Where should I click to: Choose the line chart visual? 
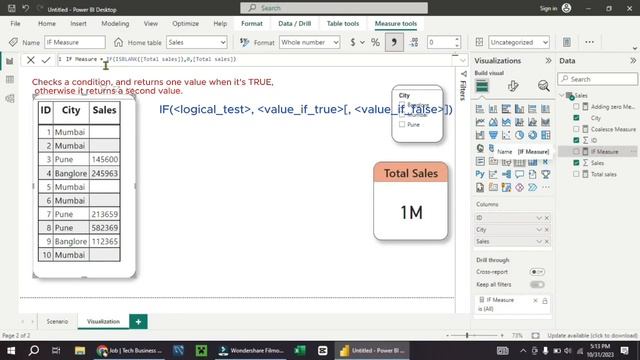click(480, 122)
